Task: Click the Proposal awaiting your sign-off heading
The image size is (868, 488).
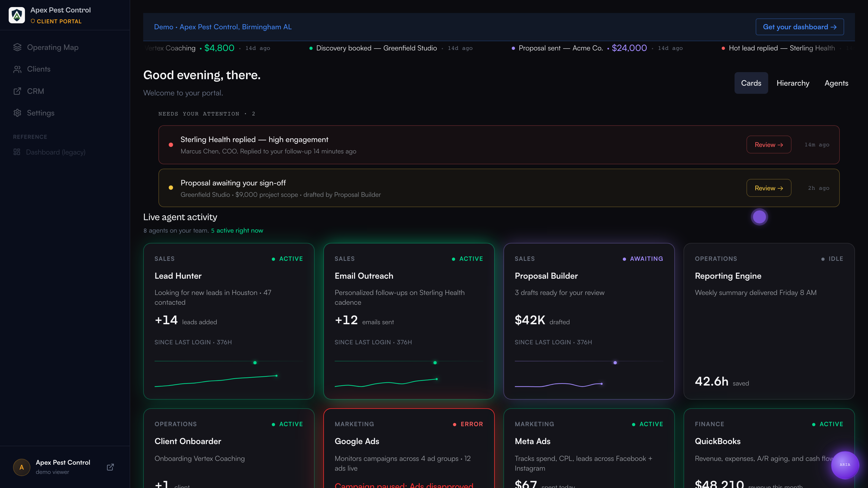Action: [x=233, y=183]
